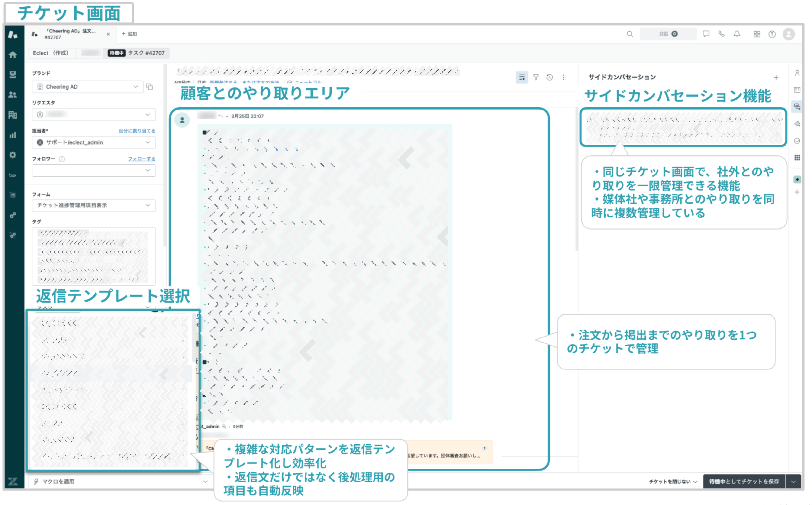Click 待機中としてチケットを保存 button
The height and width of the screenshot is (505, 812).
pyautogui.click(x=744, y=482)
